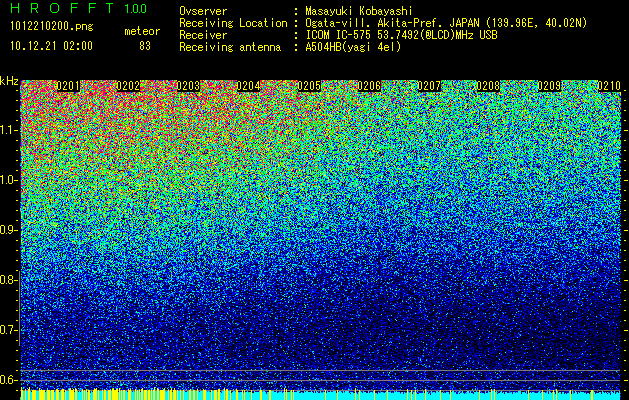Click the 0207 time marker
This screenshot has width=629, height=400.
point(429,86)
